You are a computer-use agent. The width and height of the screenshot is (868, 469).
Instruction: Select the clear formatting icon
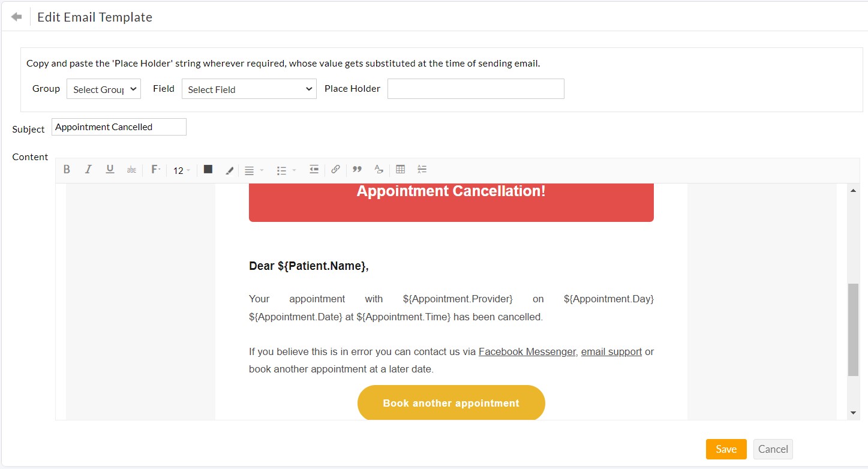pos(379,169)
